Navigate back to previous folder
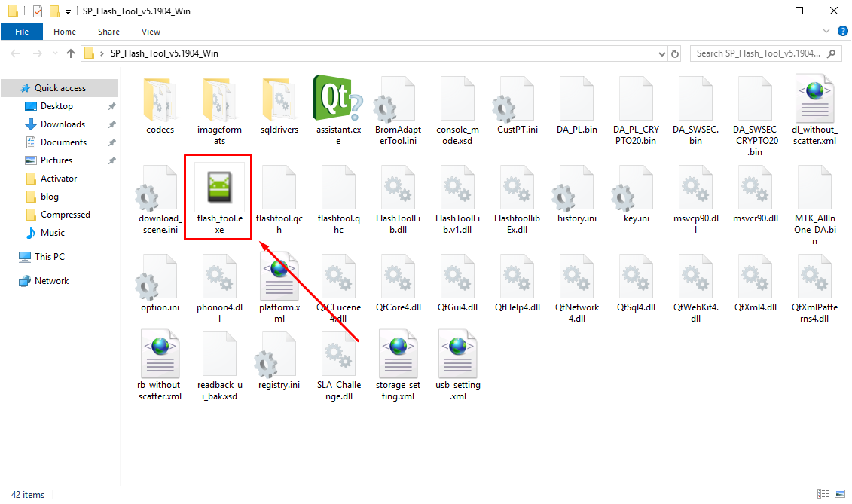The image size is (852, 504). tap(15, 53)
